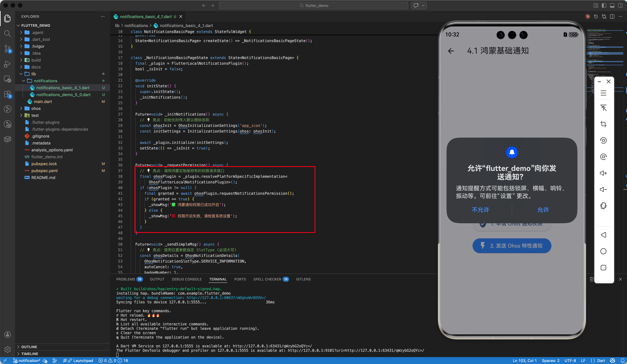This screenshot has height=364, width=627.
Task: Toggle primary side bar layout icon
Action: pos(604,5)
